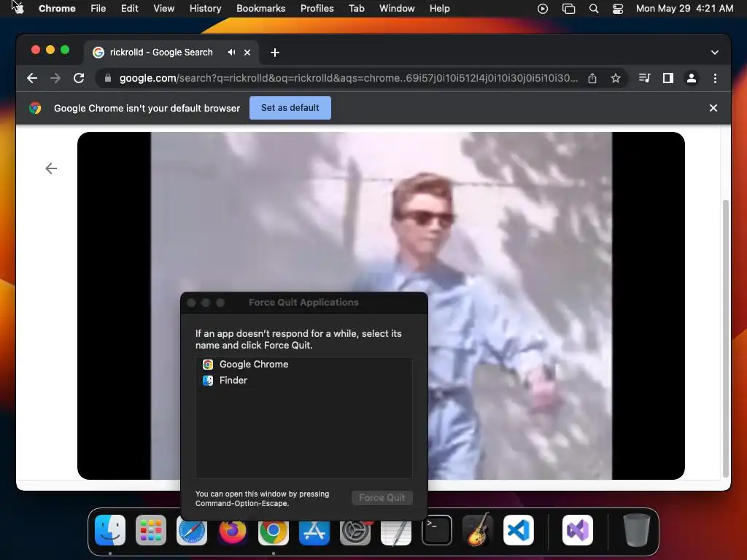
Task: Open the History menu
Action: point(205,8)
